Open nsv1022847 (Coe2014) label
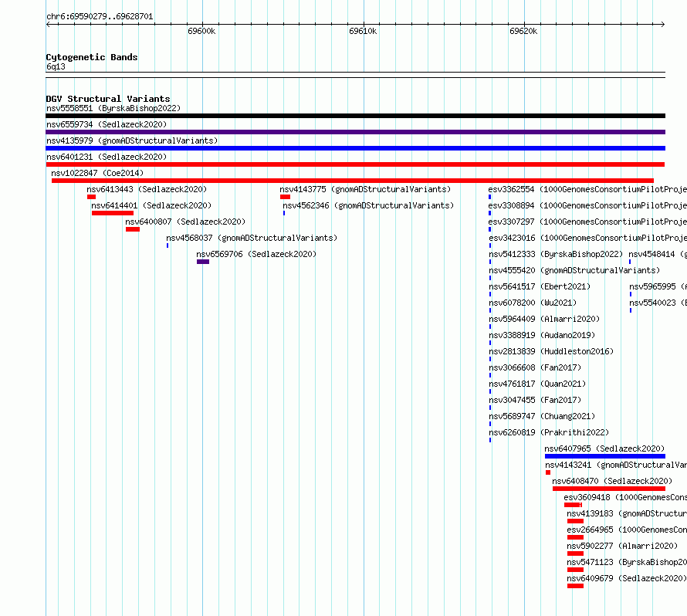Screen dimensions: 687x616 click(x=97, y=173)
